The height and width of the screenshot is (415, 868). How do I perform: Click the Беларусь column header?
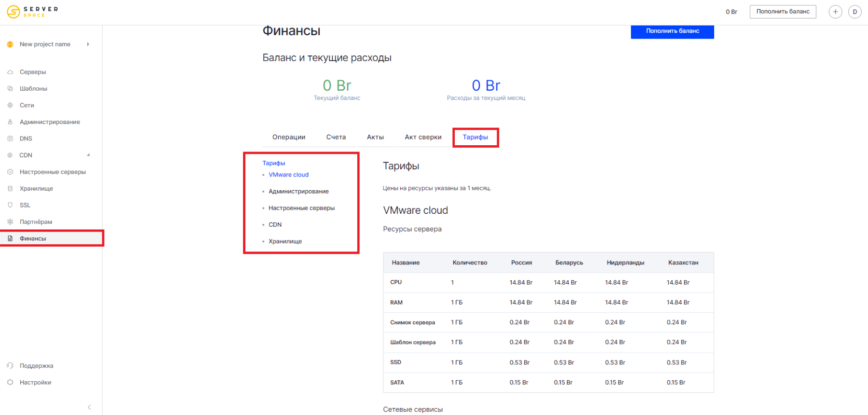pyautogui.click(x=569, y=263)
